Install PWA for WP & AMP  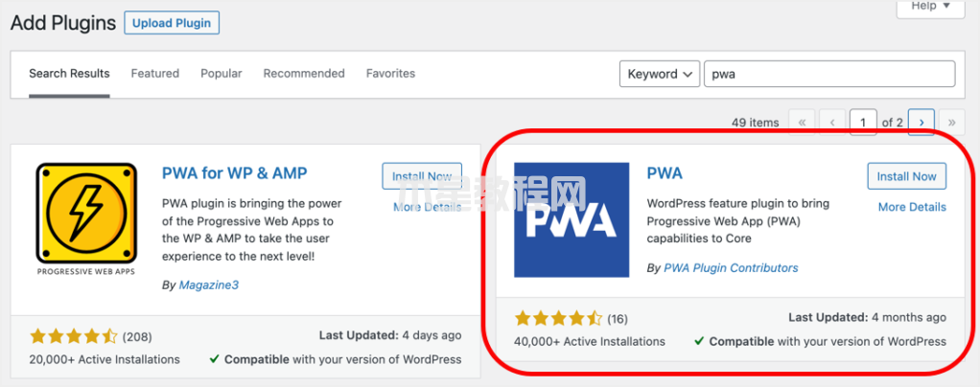pos(422,176)
